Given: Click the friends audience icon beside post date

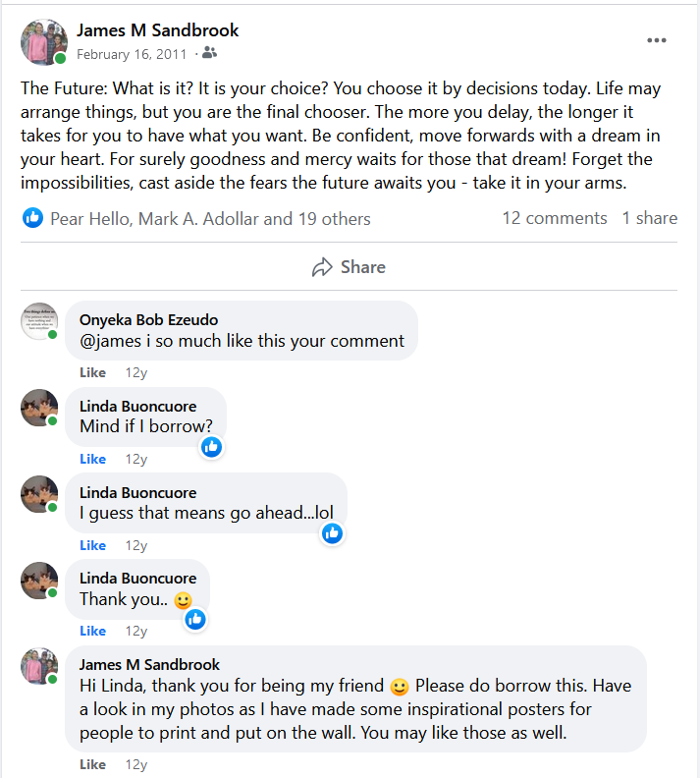Looking at the screenshot, I should point(211,54).
